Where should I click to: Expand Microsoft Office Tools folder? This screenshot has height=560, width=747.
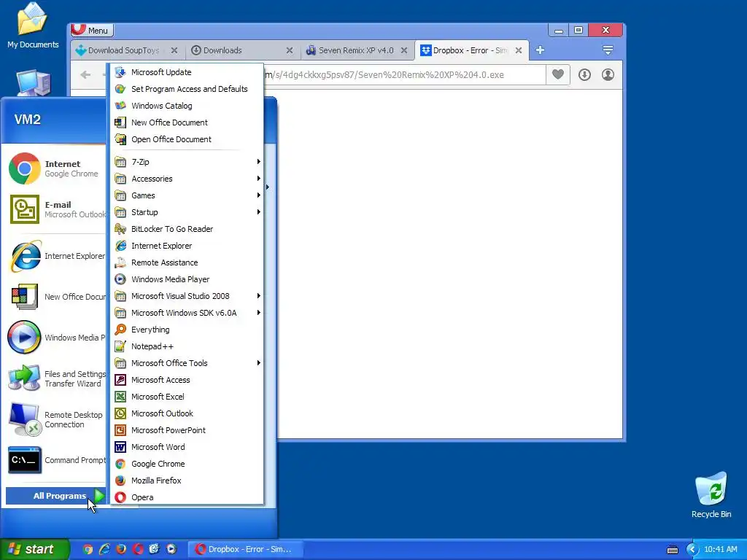click(x=187, y=363)
